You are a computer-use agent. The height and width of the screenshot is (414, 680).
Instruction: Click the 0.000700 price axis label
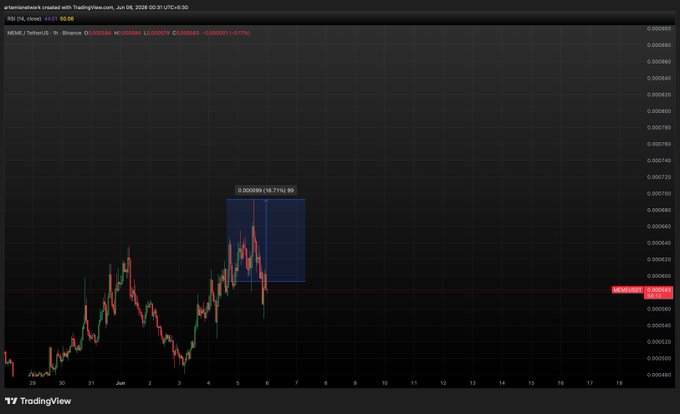pos(659,193)
